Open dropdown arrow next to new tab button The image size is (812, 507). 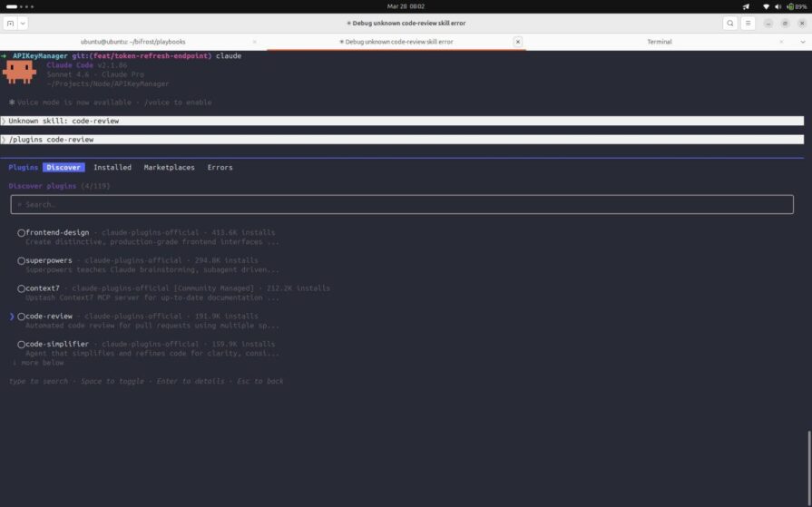(23, 23)
